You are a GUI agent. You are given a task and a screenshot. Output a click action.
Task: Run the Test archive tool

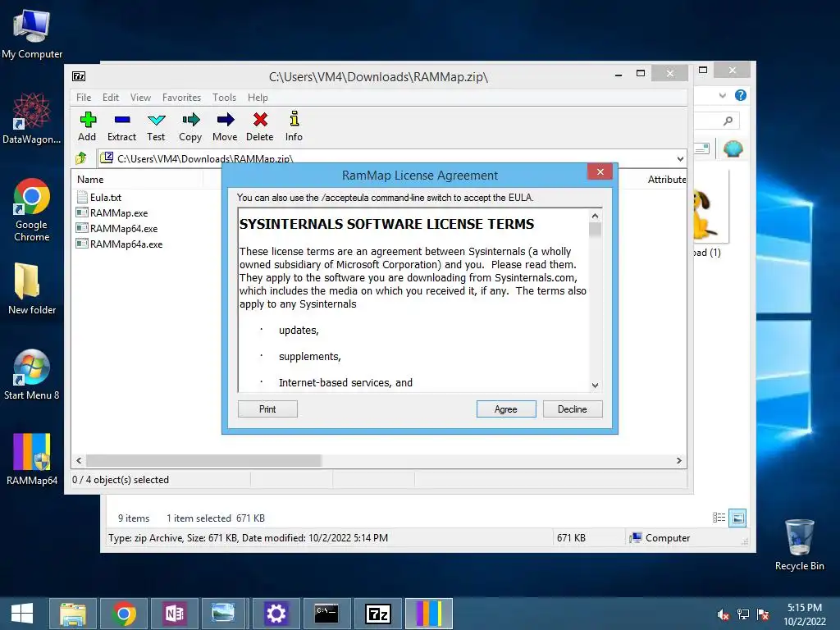(x=156, y=126)
